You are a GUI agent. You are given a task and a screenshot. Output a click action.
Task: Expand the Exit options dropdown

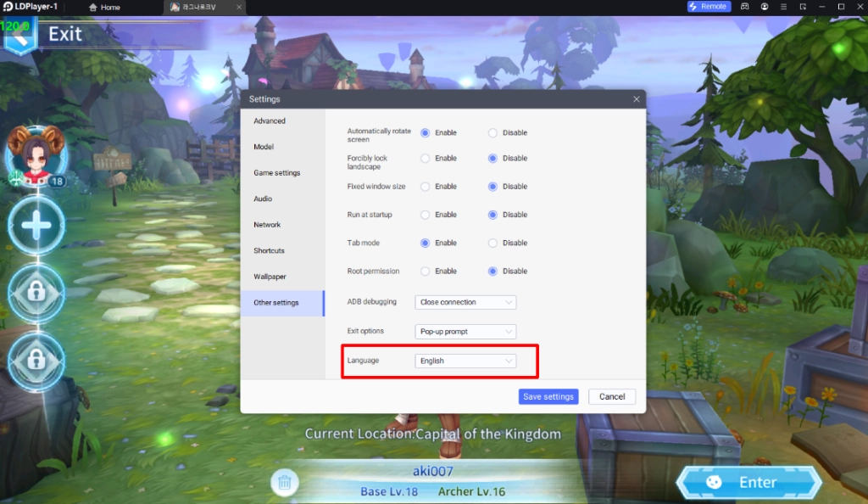(x=465, y=332)
